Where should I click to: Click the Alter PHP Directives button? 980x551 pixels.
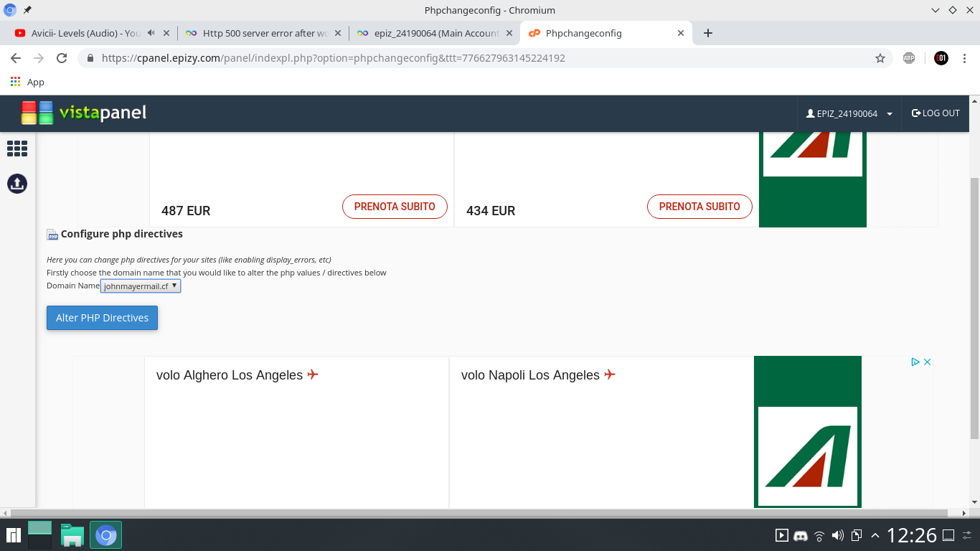[102, 318]
